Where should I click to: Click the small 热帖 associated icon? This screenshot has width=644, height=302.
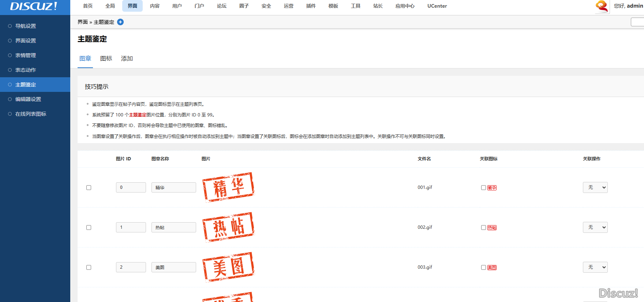point(492,228)
